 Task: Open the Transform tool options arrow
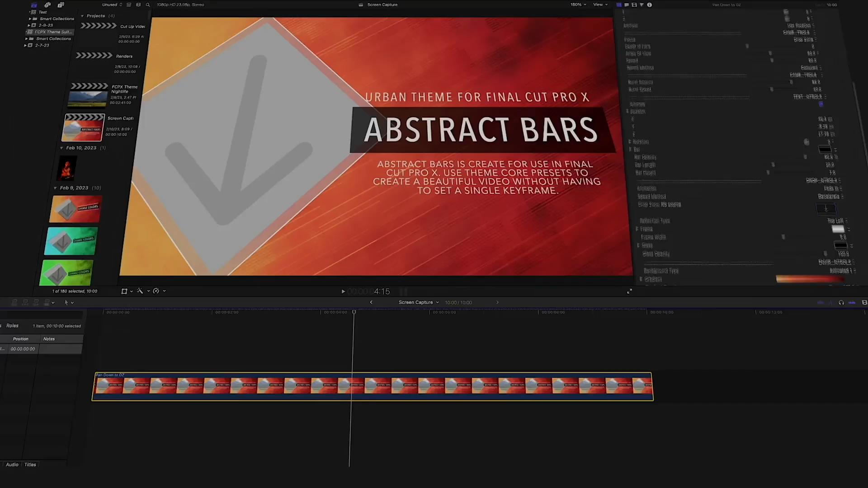pos(132,291)
